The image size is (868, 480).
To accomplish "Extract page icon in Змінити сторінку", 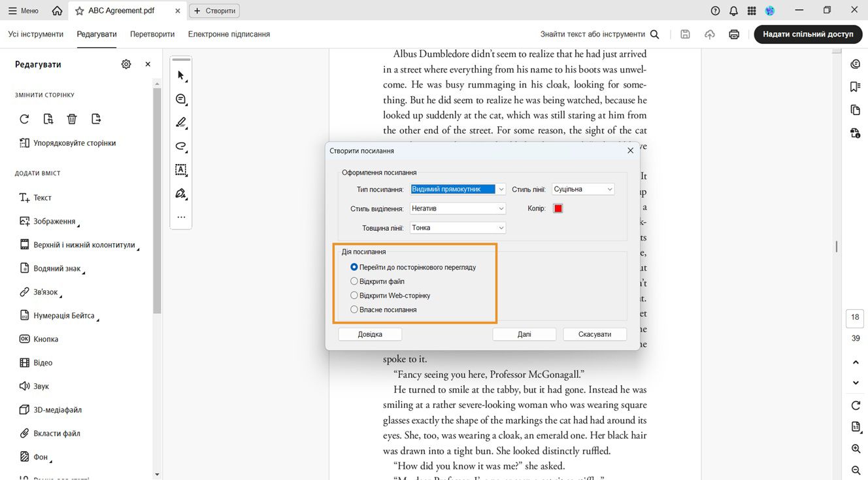I will point(96,119).
